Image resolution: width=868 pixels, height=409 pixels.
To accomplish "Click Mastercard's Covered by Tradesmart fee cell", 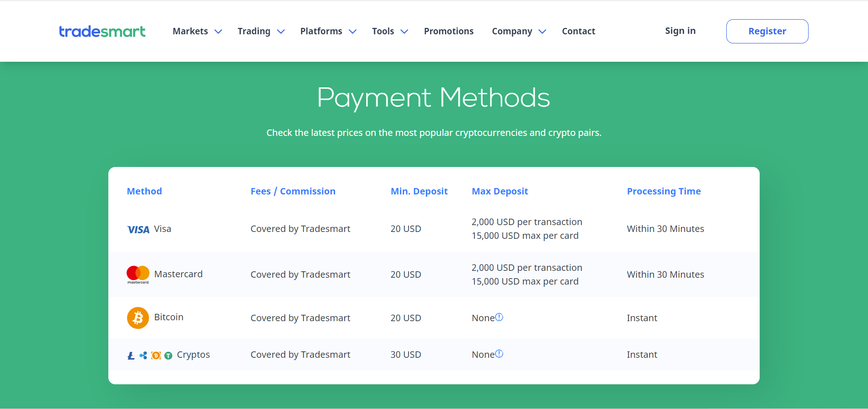I will point(300,274).
